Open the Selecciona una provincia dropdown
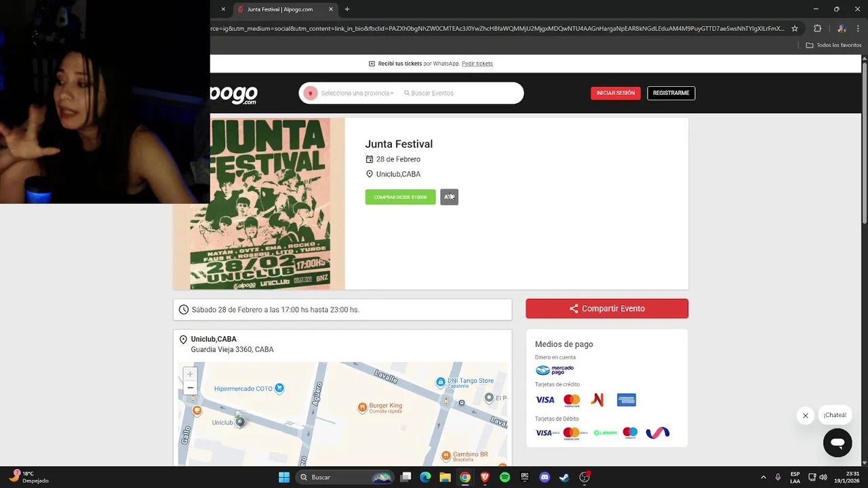Screen dimensions: 868x488 357,93
